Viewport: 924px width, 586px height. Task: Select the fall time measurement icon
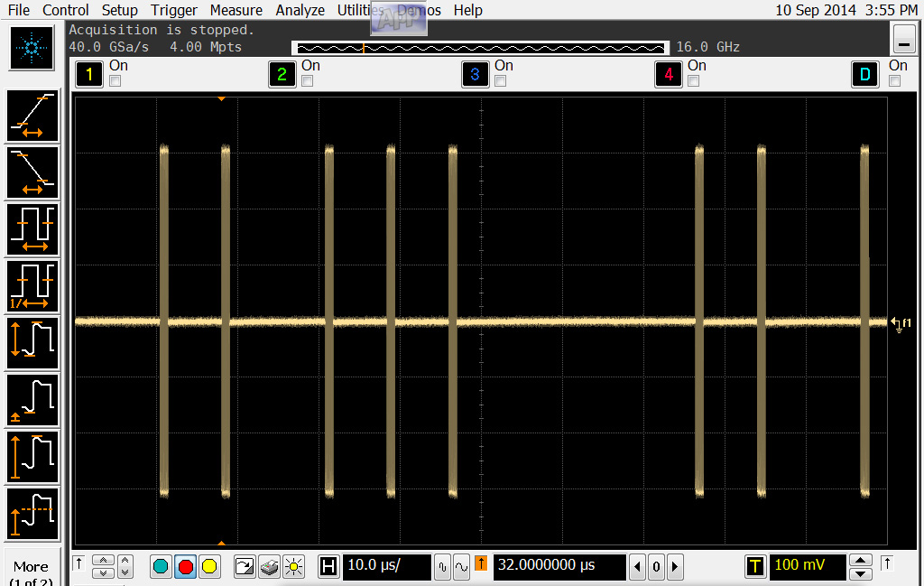33,172
